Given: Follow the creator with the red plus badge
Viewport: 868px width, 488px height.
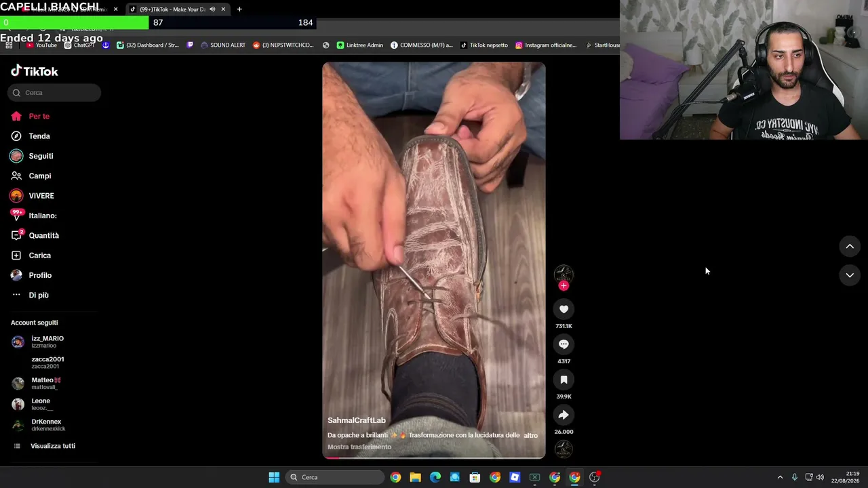Looking at the screenshot, I should click(x=564, y=285).
